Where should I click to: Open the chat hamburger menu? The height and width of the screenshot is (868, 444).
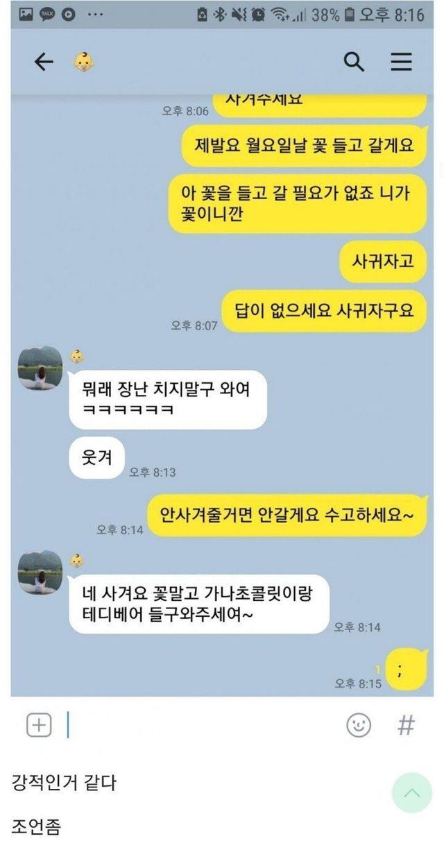point(401,62)
